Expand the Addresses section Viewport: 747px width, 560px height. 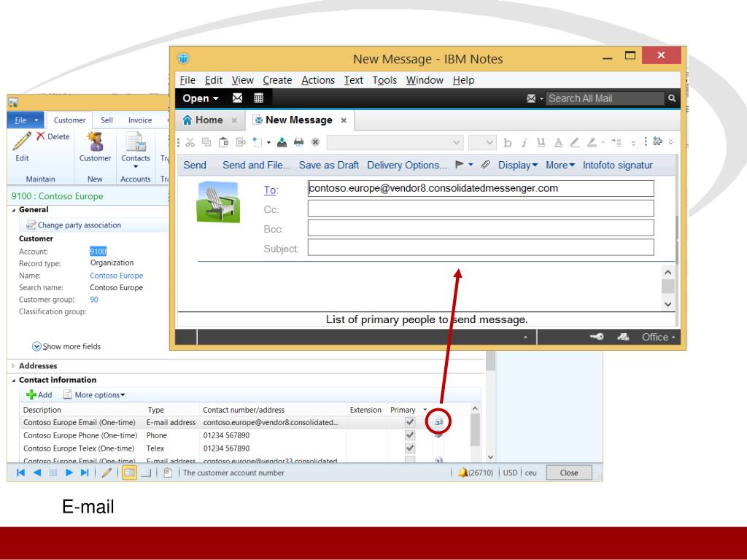[x=13, y=366]
